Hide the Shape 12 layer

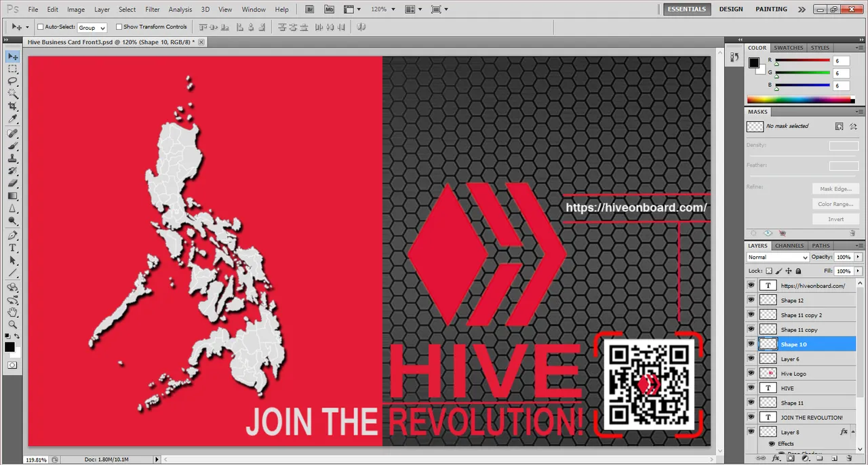pos(751,300)
